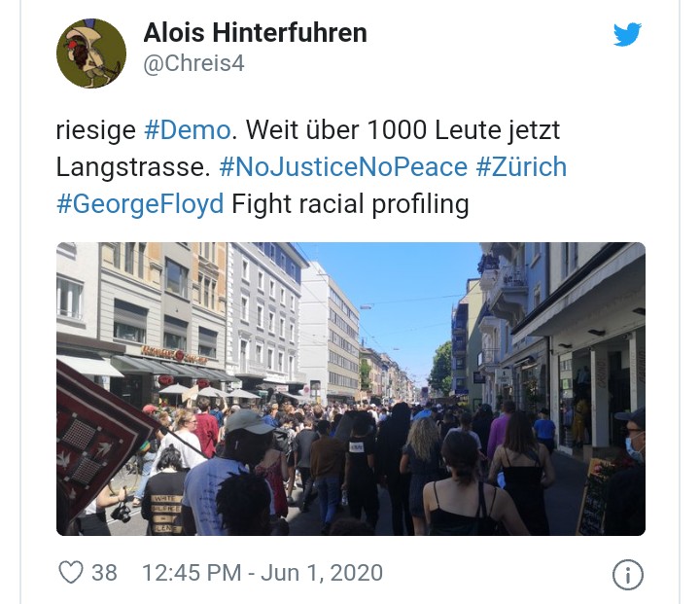Click the Twitter bird logo
700x604 pixels.
(x=627, y=34)
